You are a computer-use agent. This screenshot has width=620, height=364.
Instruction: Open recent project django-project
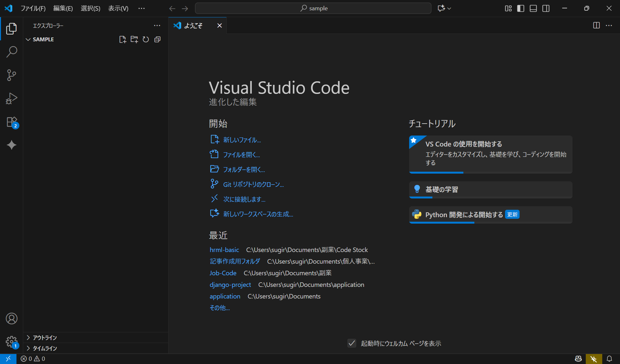pos(230,285)
